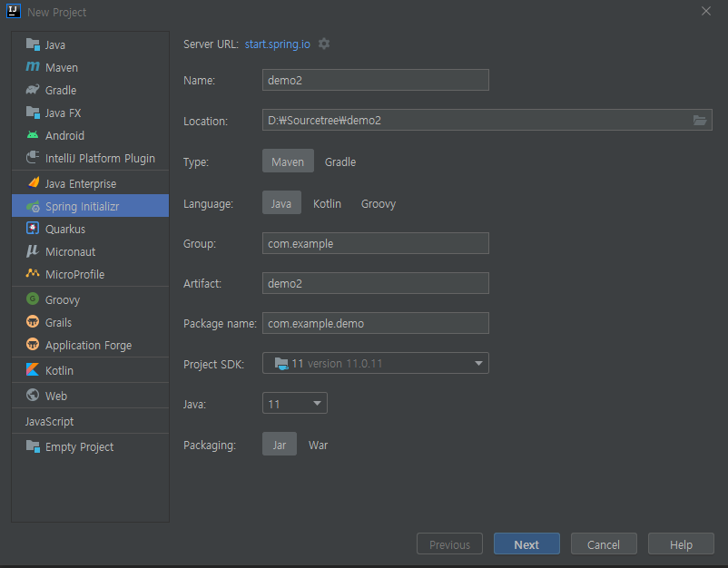Click the Gradle elephant icon
This screenshot has height=568, width=728.
point(33,90)
